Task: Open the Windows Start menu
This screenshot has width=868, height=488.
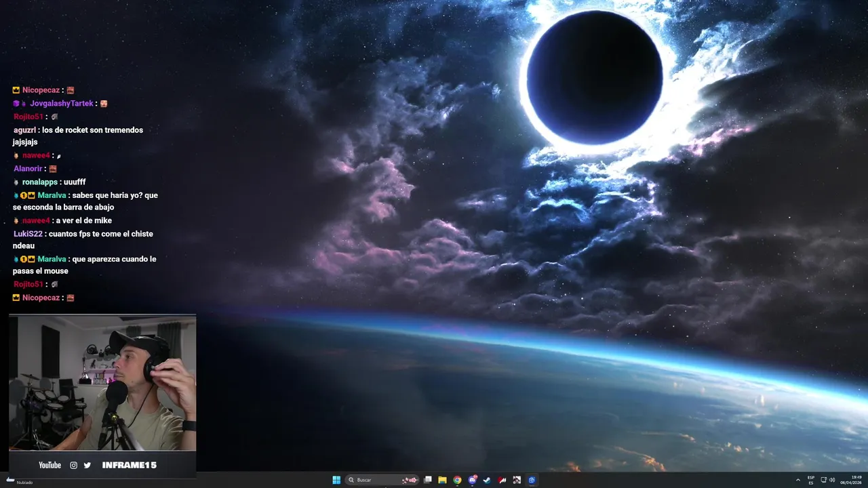Action: 336,480
